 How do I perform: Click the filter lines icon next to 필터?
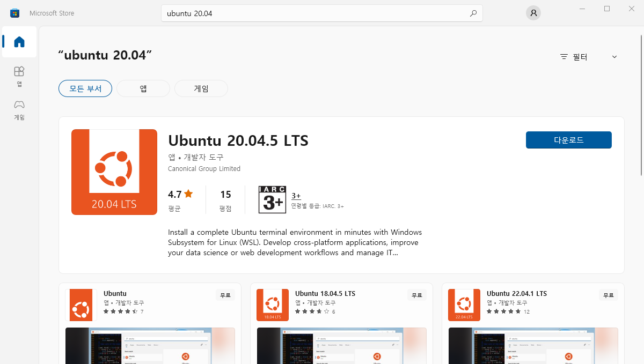[564, 57]
